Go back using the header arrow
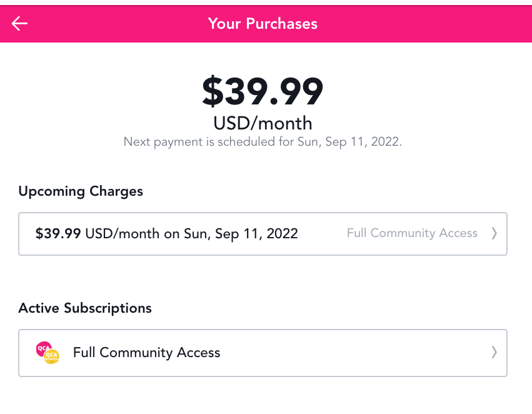 point(20,24)
